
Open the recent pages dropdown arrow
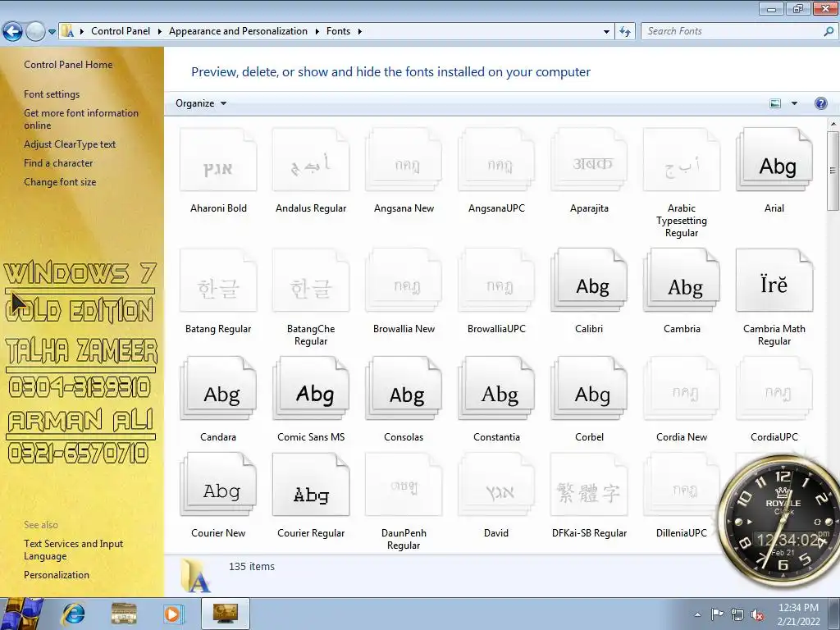(x=52, y=32)
